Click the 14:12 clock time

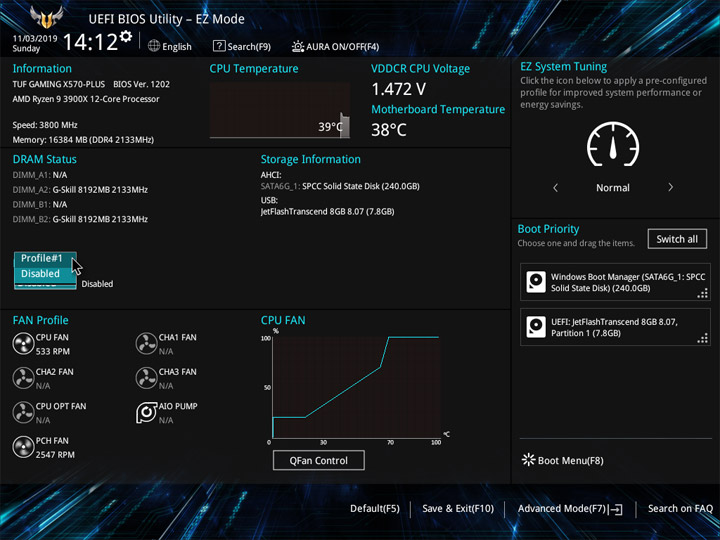click(90, 42)
